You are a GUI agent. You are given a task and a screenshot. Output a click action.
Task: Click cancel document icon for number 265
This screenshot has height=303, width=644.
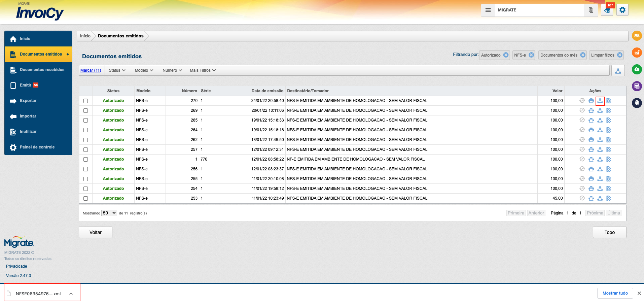(609, 120)
